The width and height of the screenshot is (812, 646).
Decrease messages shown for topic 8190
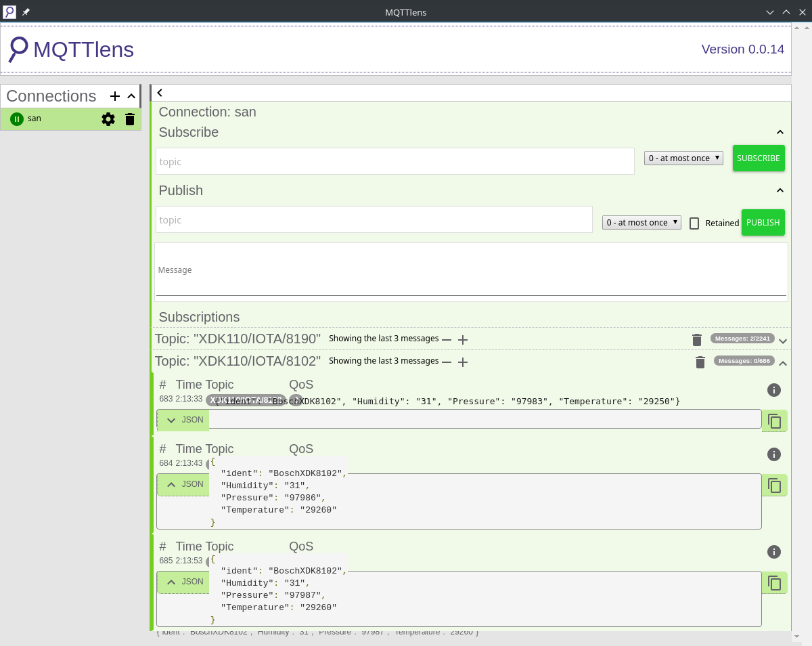click(x=447, y=339)
